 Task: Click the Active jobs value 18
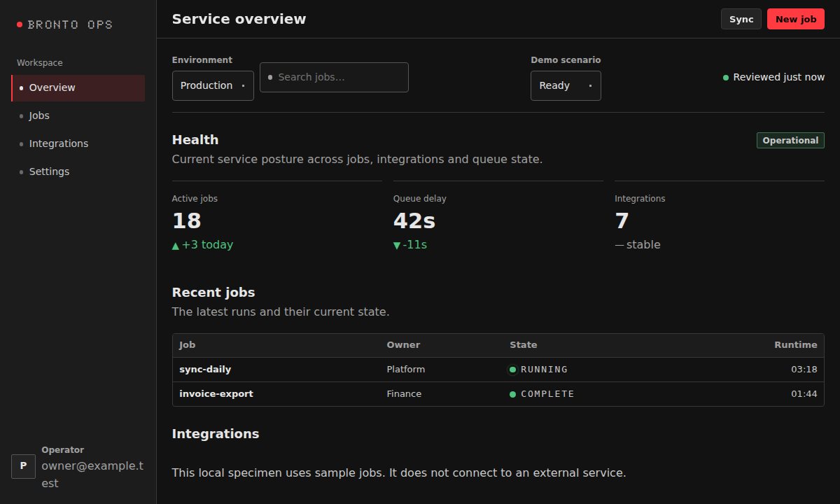tap(187, 221)
